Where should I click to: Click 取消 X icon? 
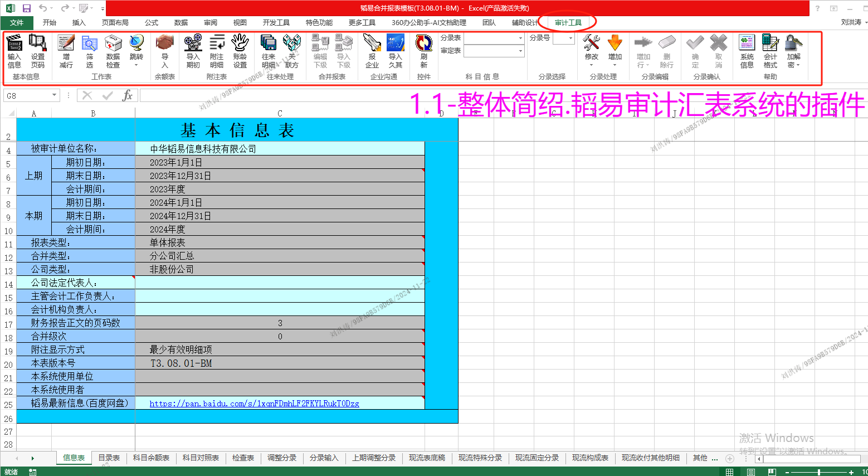(718, 43)
